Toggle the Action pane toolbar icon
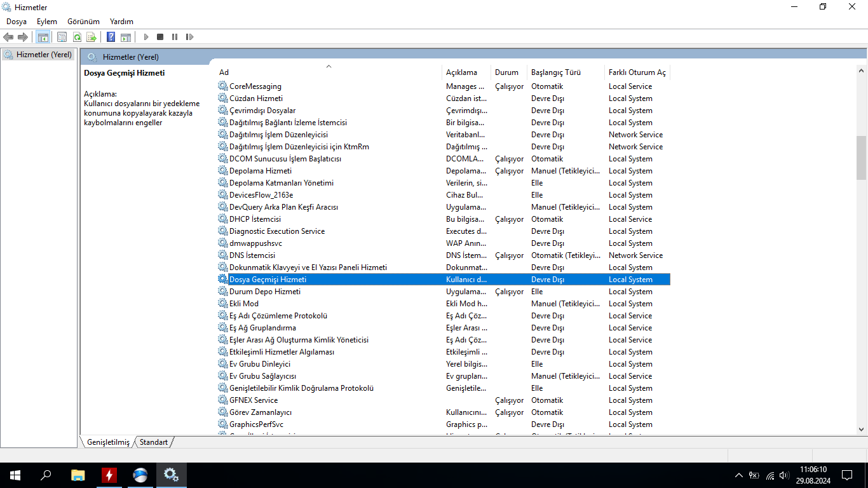 tap(126, 37)
